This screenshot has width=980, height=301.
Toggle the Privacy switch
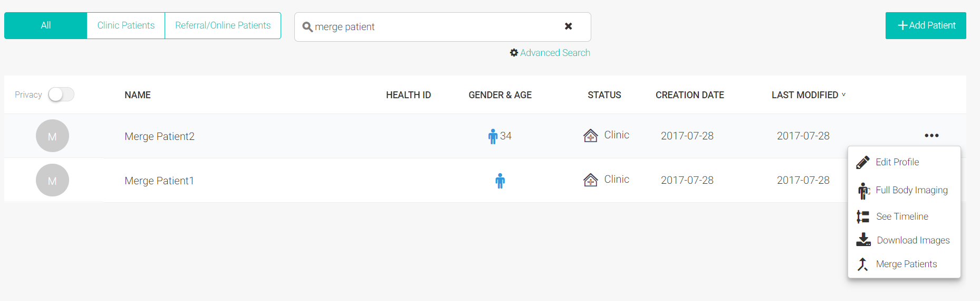point(61,95)
